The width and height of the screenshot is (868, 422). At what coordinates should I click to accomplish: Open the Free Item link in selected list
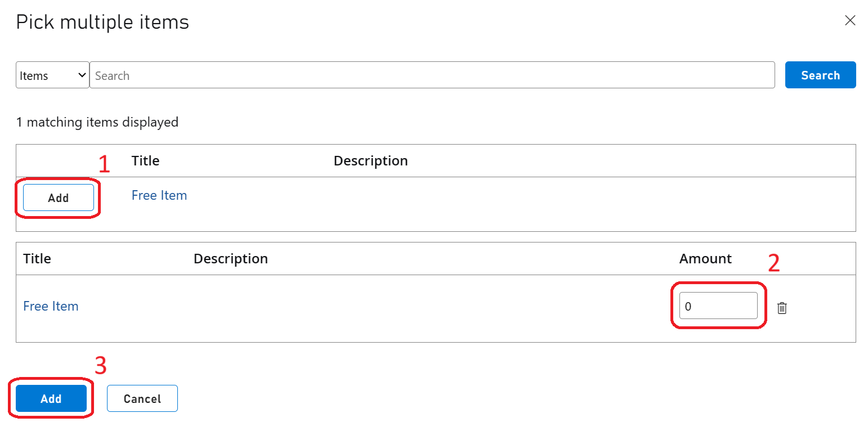pyautogui.click(x=51, y=306)
